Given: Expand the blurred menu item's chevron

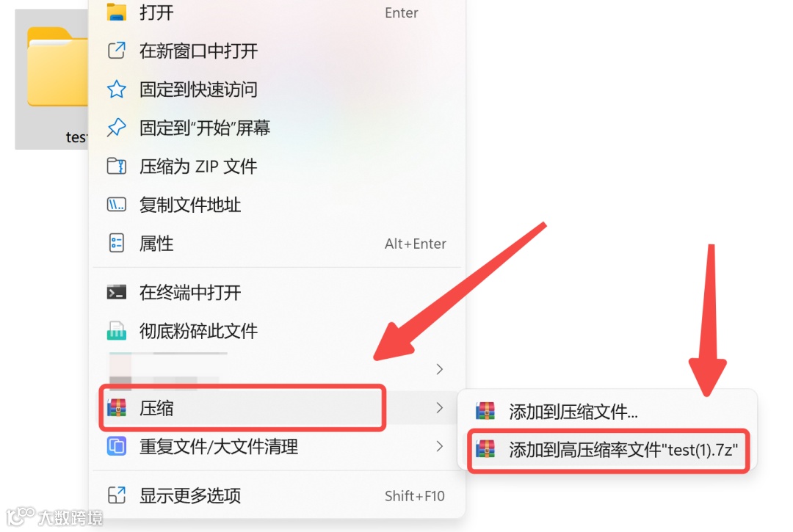Looking at the screenshot, I should 440,369.
